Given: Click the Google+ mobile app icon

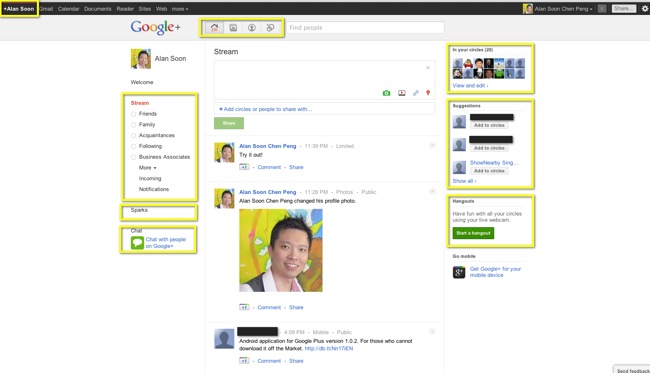Looking at the screenshot, I should [x=459, y=272].
